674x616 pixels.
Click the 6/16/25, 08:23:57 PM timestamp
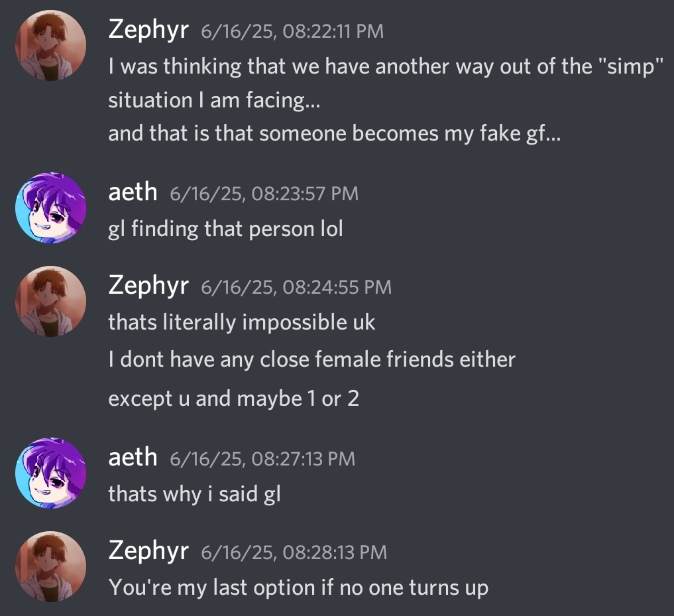tap(264, 194)
